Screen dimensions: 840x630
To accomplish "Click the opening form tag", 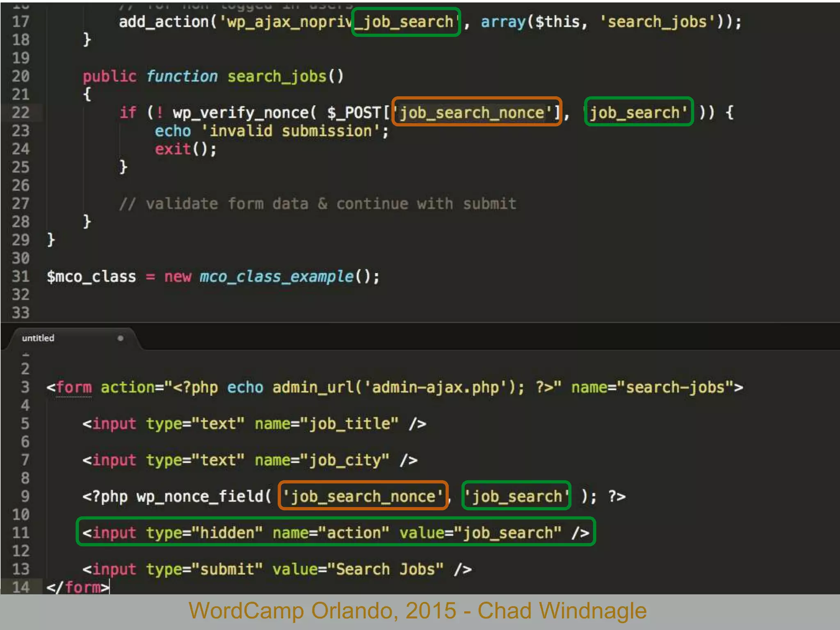I will click(70, 387).
